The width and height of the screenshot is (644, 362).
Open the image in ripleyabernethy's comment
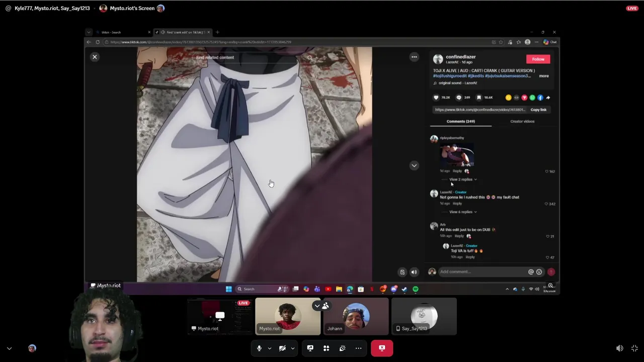pos(457,154)
